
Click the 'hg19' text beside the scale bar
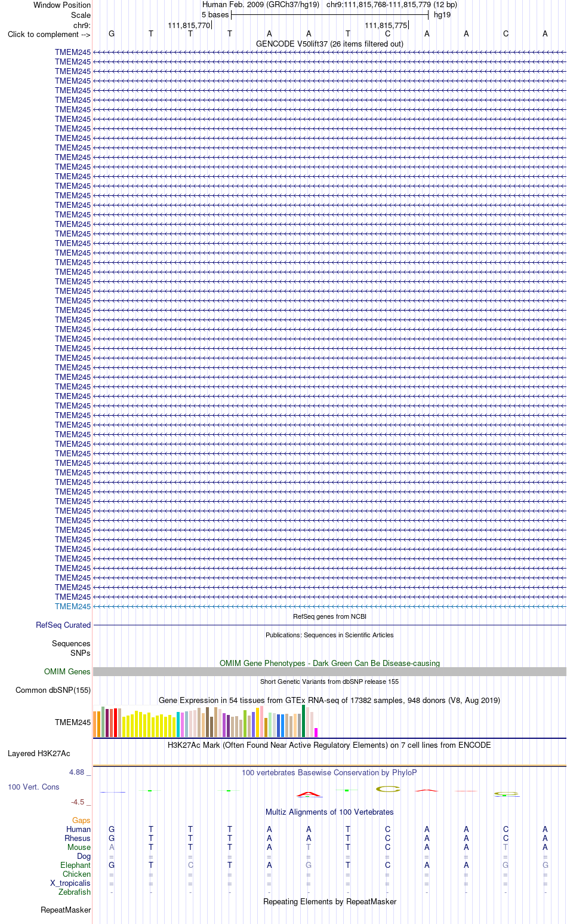pos(442,14)
